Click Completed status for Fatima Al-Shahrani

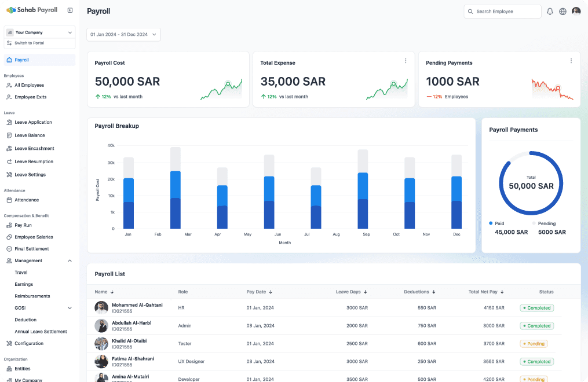[536, 362]
